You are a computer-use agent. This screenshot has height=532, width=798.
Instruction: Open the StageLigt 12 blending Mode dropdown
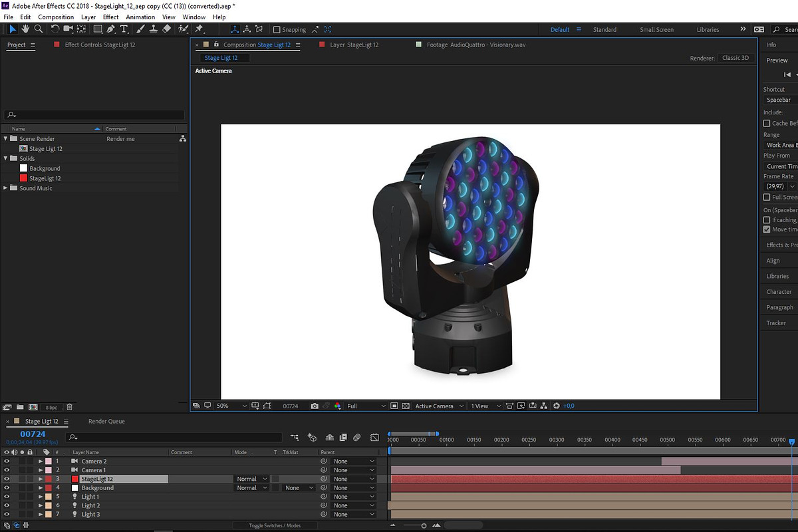point(252,479)
